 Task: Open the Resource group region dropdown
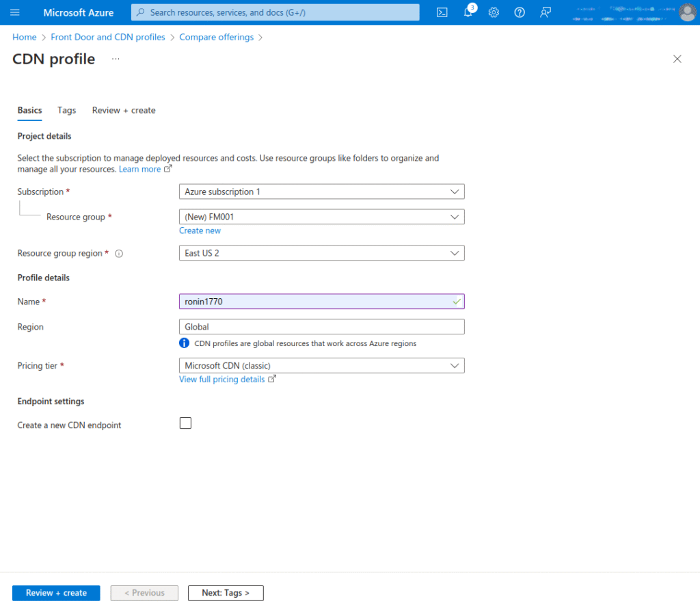tap(322, 253)
